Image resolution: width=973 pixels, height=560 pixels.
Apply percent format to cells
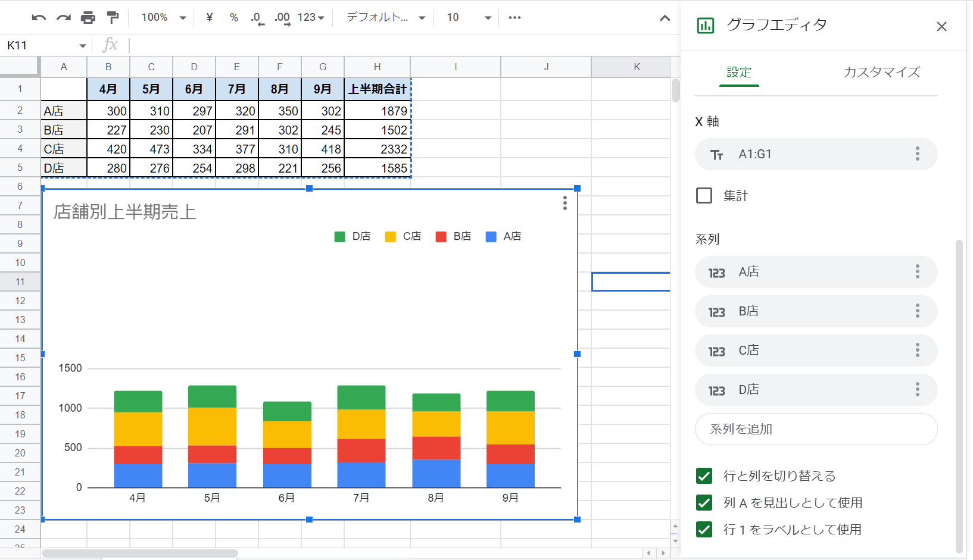coord(234,18)
